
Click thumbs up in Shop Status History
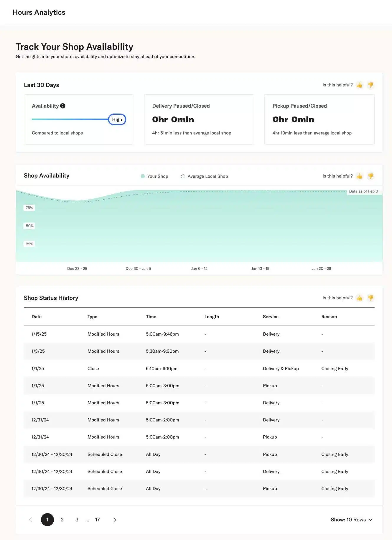click(359, 298)
